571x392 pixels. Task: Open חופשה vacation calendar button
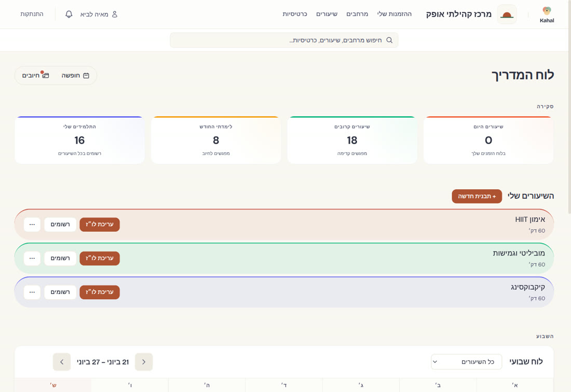click(75, 75)
